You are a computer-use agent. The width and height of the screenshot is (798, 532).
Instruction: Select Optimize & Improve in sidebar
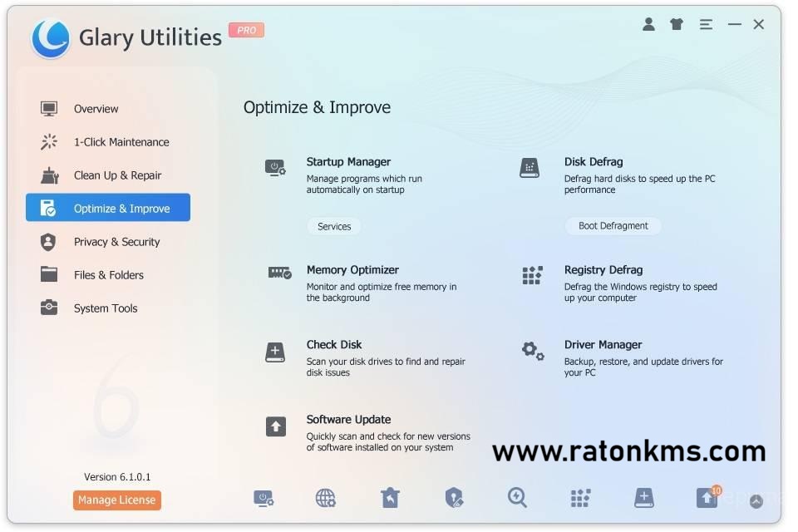(x=108, y=208)
